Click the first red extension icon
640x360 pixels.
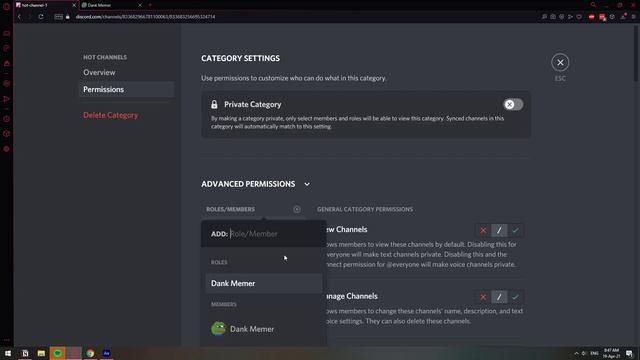click(x=592, y=17)
